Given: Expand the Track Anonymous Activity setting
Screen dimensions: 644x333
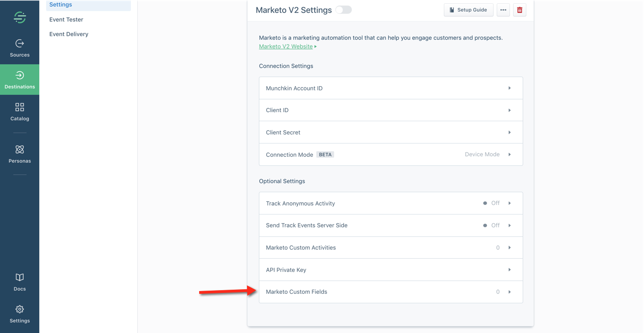Looking at the screenshot, I should click(x=391, y=203).
